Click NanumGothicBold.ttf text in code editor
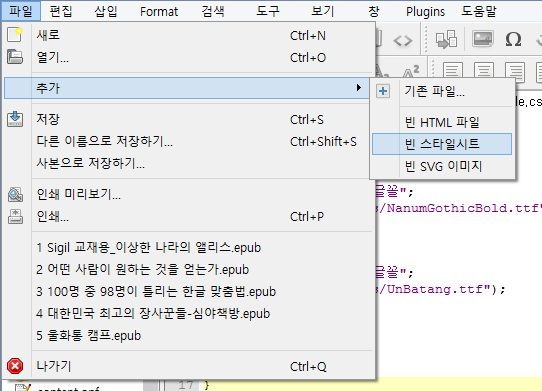 (463, 208)
